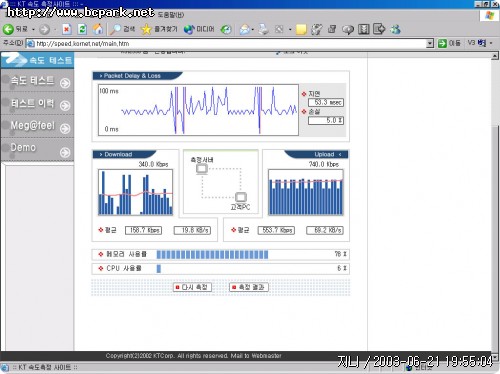Open the 테스트 이력 sidebar menu item
The image size is (500, 374).
pyautogui.click(x=37, y=104)
